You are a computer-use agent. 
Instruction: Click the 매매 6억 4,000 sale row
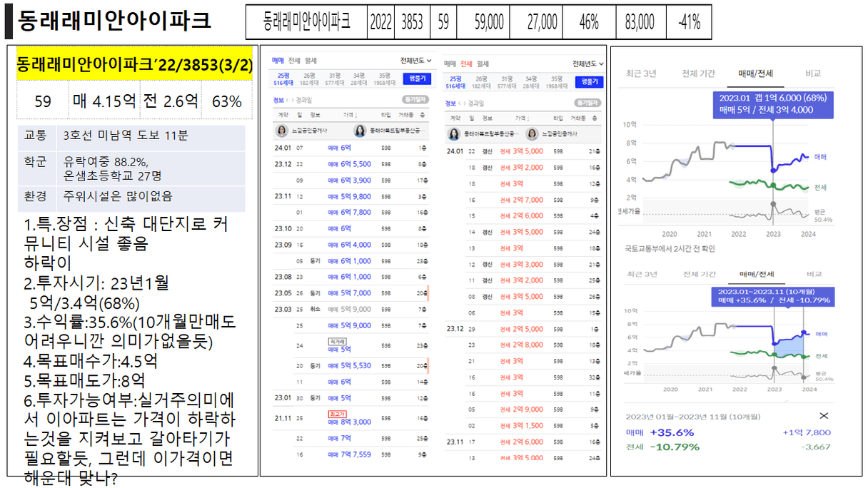(x=351, y=245)
